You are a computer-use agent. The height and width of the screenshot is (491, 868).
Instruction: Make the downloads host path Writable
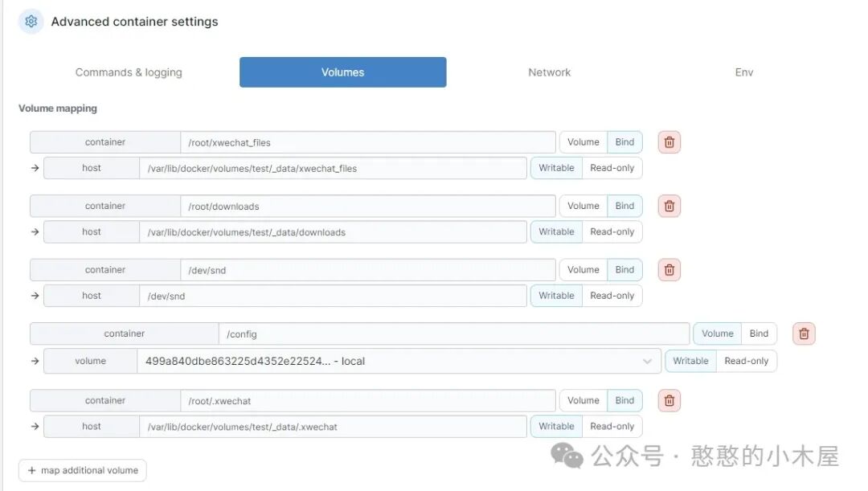pos(556,232)
